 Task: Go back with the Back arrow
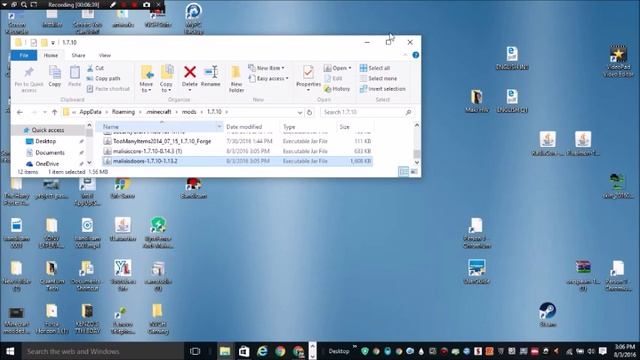(x=20, y=112)
